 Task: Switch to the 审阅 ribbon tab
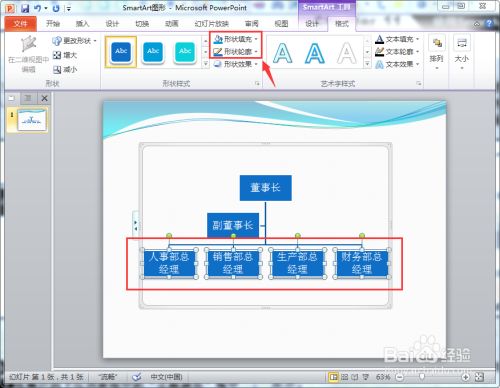252,23
